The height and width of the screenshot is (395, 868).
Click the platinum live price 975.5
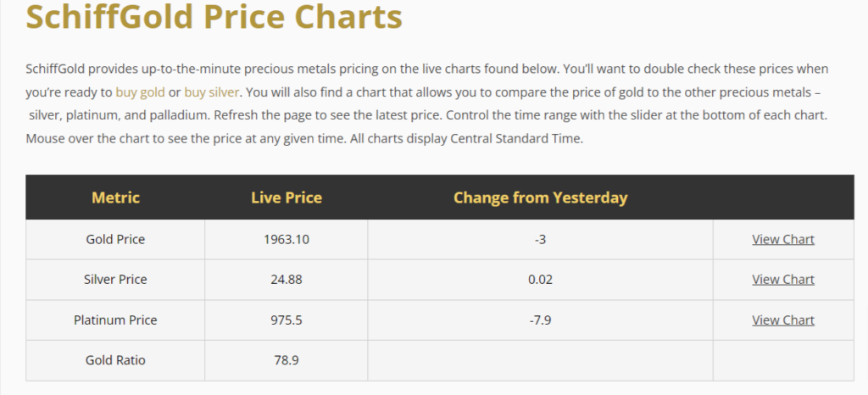pos(287,320)
